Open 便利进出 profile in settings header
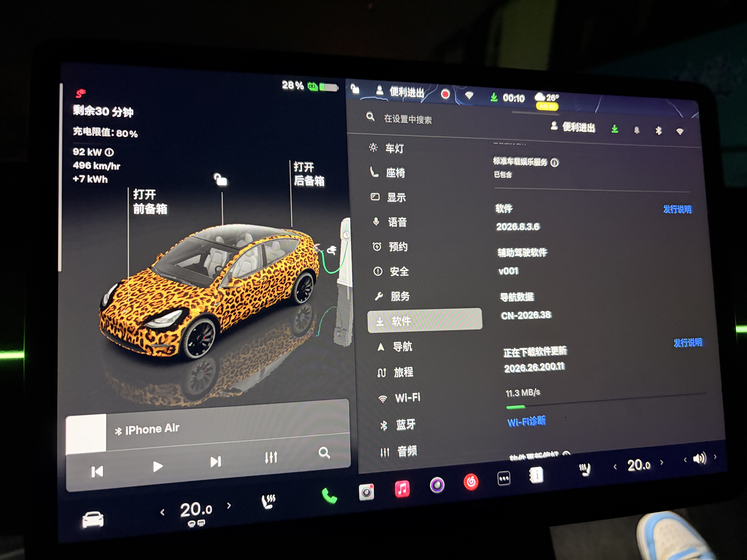Image resolution: width=747 pixels, height=560 pixels. [573, 127]
